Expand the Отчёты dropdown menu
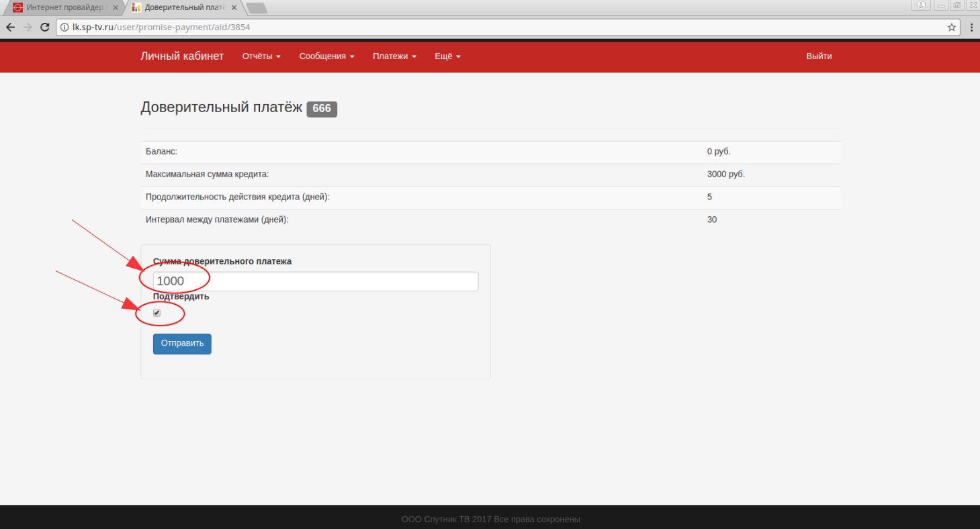 (261, 56)
